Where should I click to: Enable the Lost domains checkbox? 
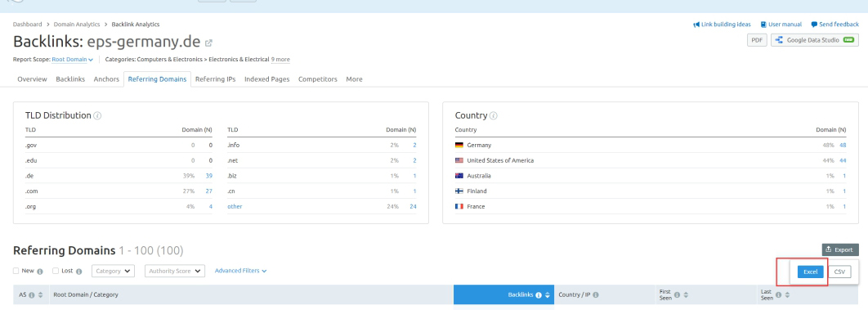point(56,271)
